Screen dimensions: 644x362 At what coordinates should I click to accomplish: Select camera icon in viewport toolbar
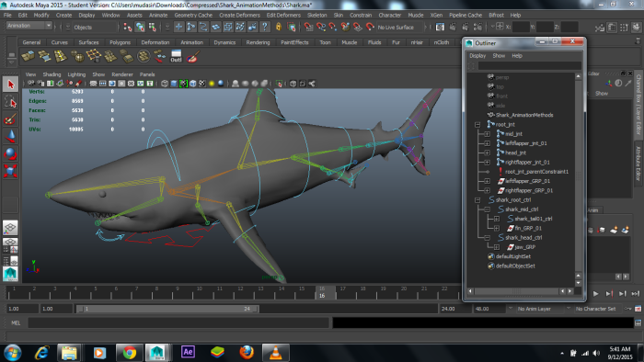point(30,84)
